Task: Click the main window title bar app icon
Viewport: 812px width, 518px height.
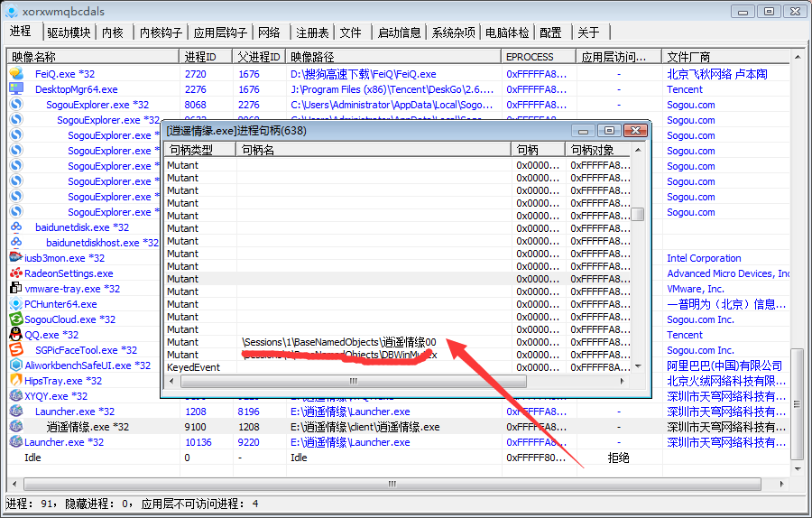Action: 12,12
